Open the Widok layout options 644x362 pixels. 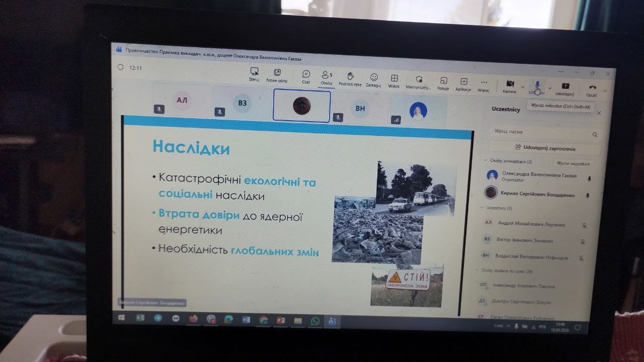(x=394, y=80)
